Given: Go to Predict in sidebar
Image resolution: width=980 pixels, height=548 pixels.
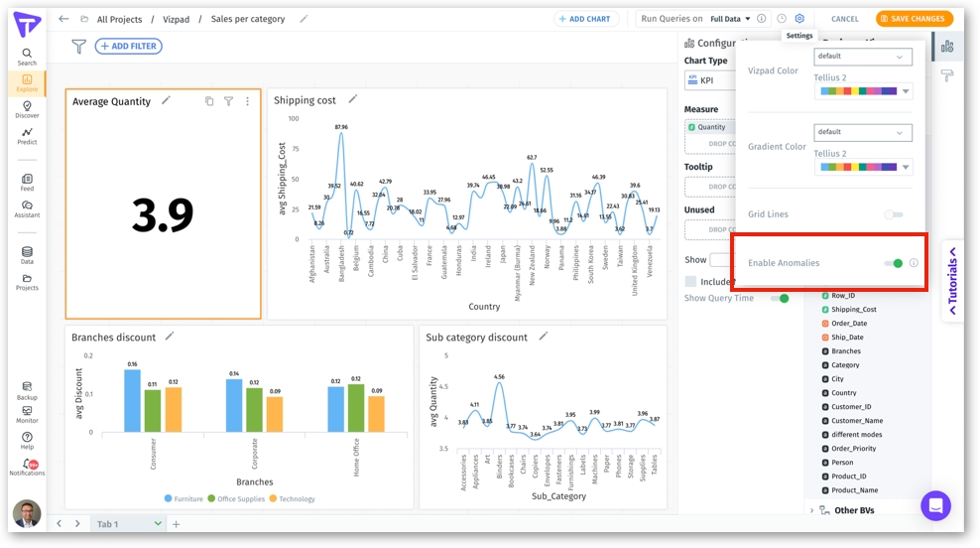Looking at the screenshot, I should coord(27,136).
